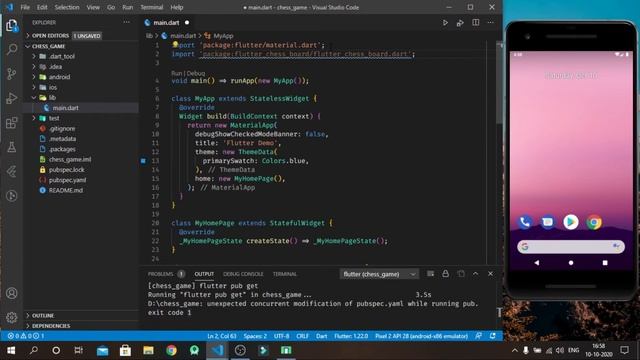Open the Testing flask view
The width and height of the screenshot is (640, 360).
tap(12, 147)
